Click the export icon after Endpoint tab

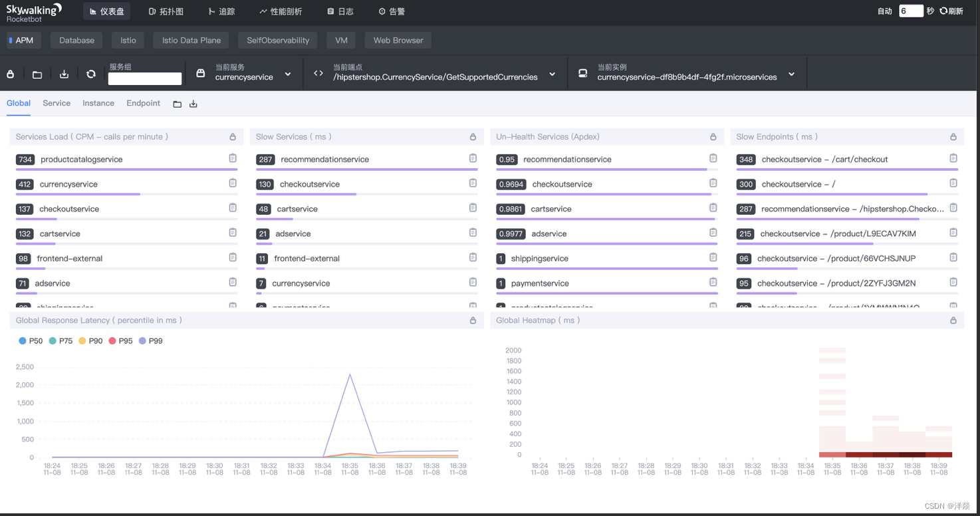[x=193, y=104]
